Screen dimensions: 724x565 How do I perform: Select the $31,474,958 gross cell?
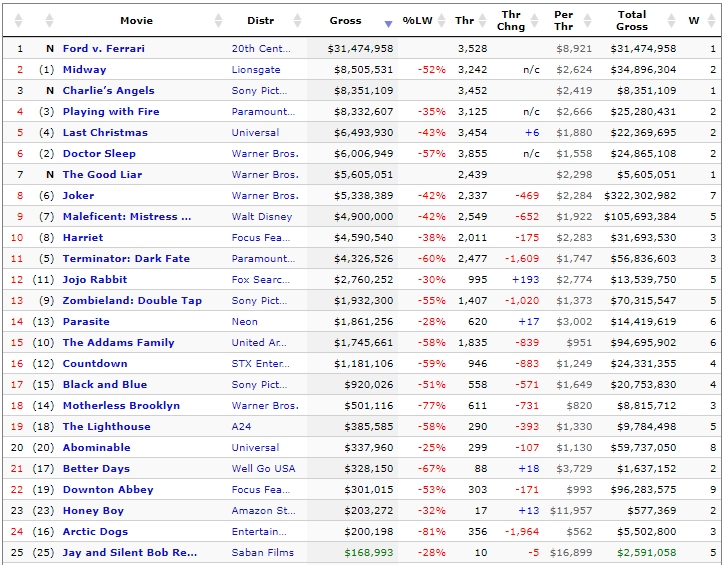tap(360, 48)
